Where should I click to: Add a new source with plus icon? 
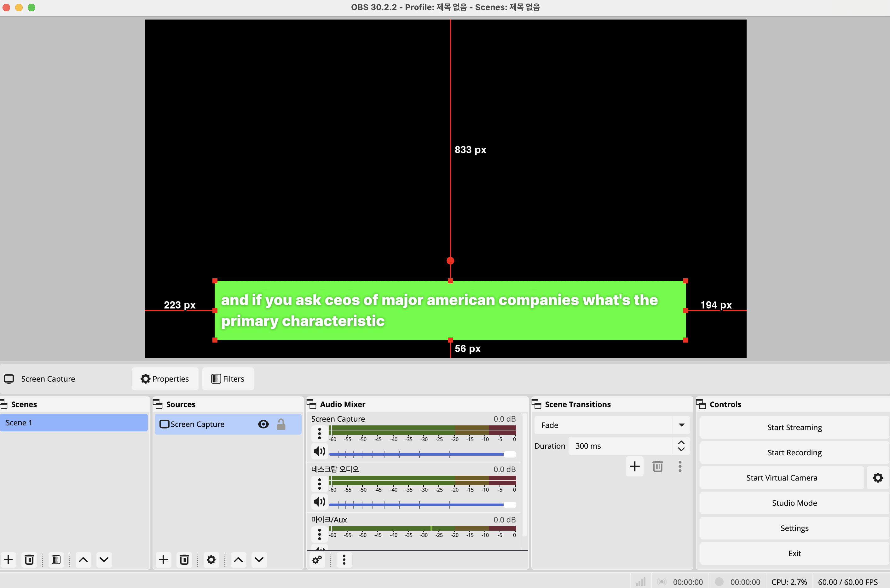point(163,560)
